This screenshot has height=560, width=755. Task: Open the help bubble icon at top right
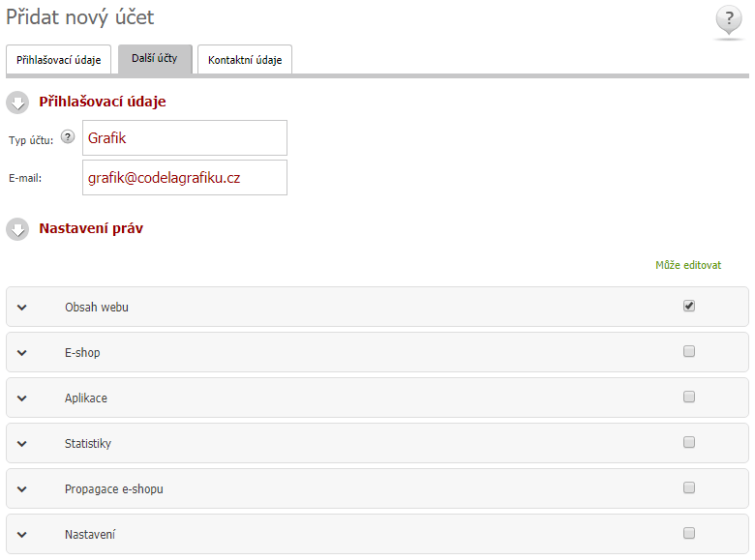[x=729, y=20]
